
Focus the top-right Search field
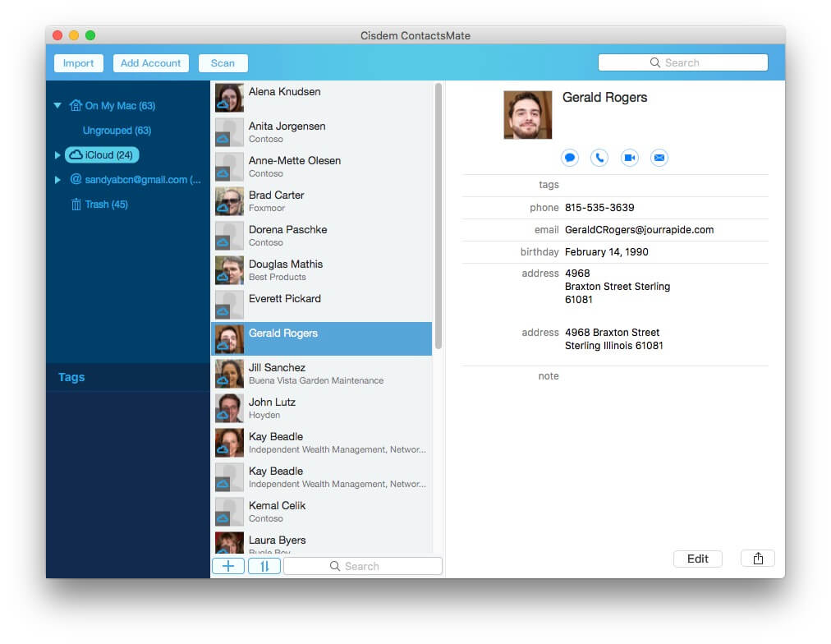(682, 62)
